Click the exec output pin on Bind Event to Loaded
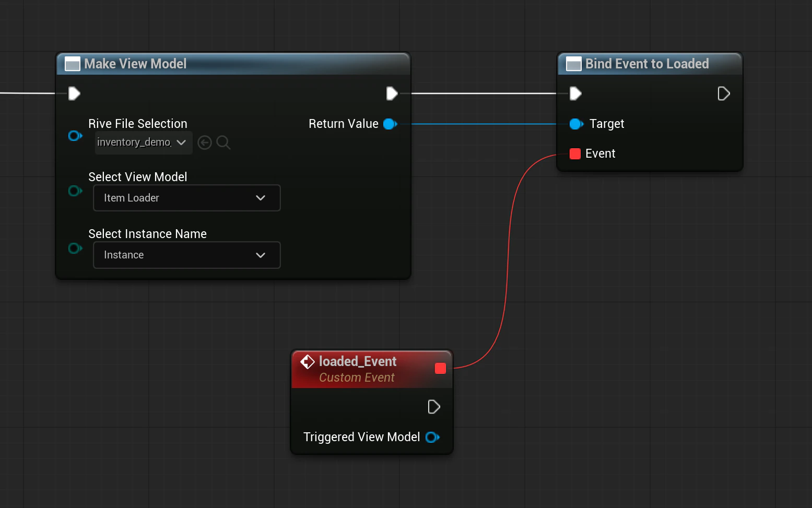The image size is (812, 508). (x=724, y=93)
